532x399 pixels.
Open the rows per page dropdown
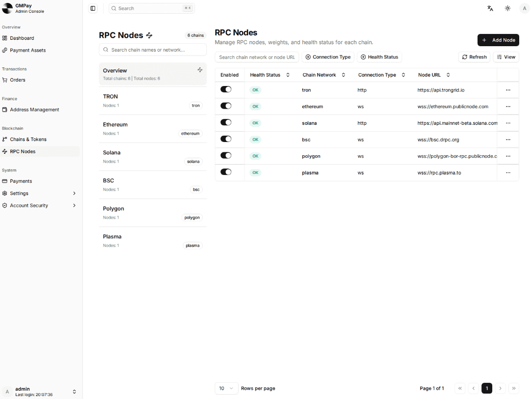tap(226, 388)
